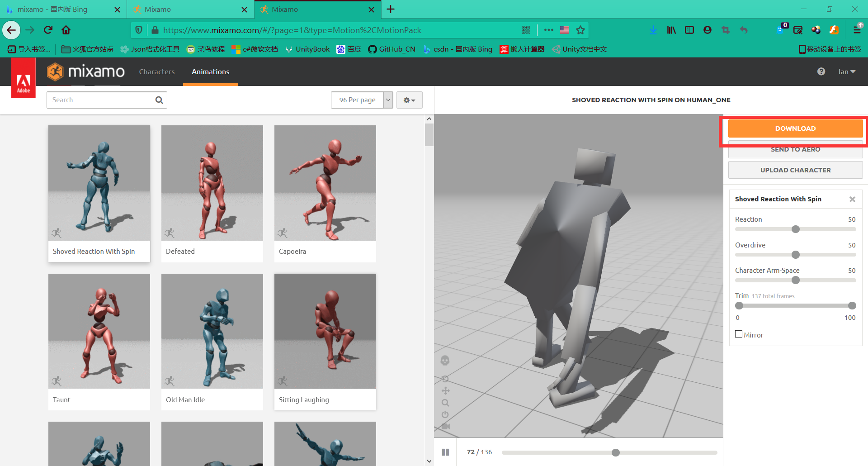Select the video camera icon in the viewport
The width and height of the screenshot is (868, 466).
tap(445, 426)
